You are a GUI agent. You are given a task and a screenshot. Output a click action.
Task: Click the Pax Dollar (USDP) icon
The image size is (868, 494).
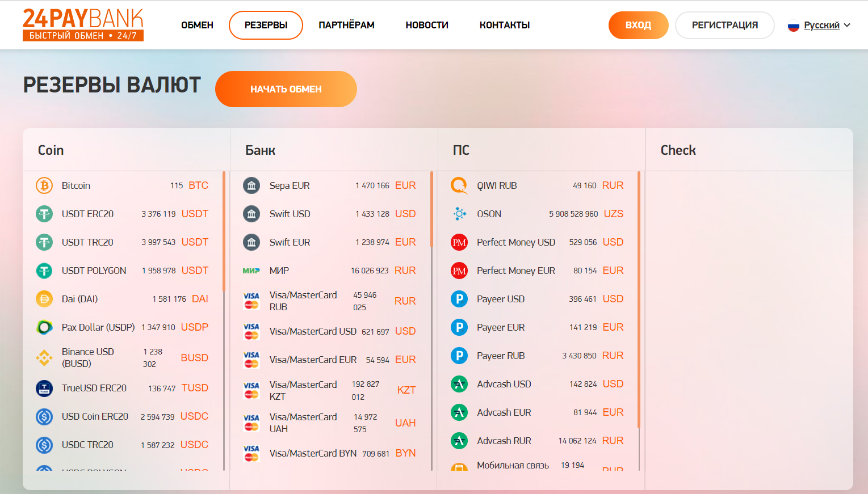(x=44, y=327)
